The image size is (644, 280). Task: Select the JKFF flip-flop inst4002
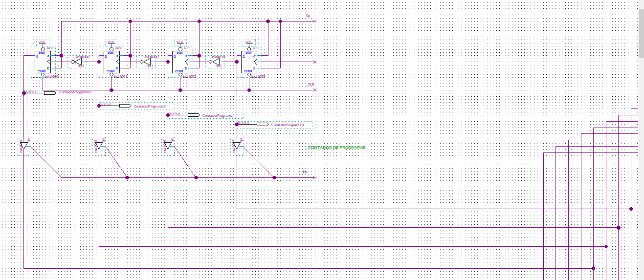(180, 62)
